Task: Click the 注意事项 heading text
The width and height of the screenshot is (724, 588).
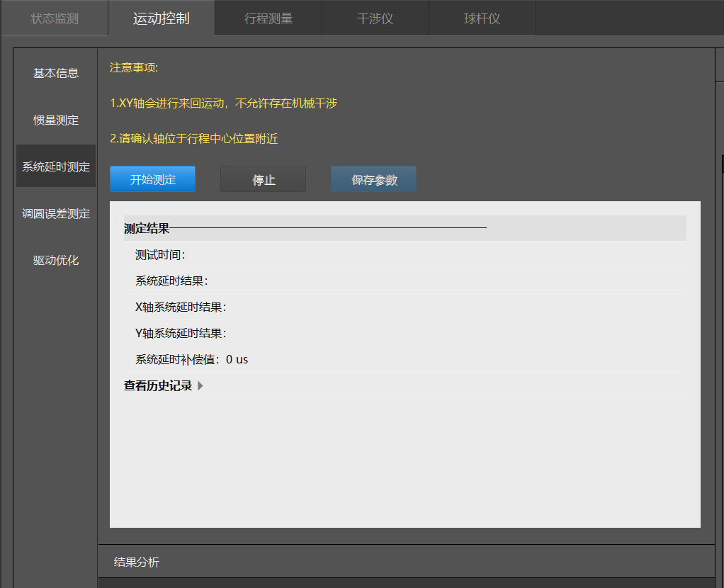Action: [134, 67]
